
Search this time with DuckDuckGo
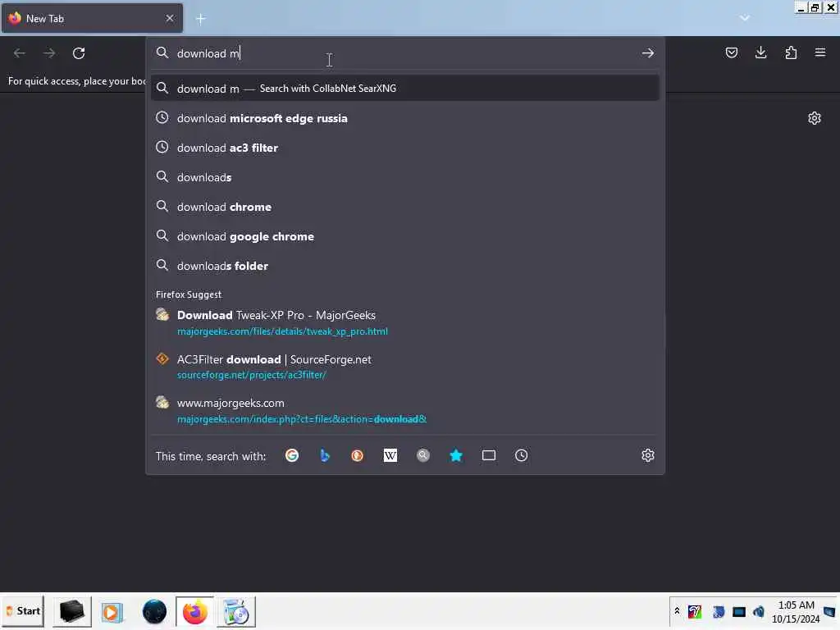point(358,455)
